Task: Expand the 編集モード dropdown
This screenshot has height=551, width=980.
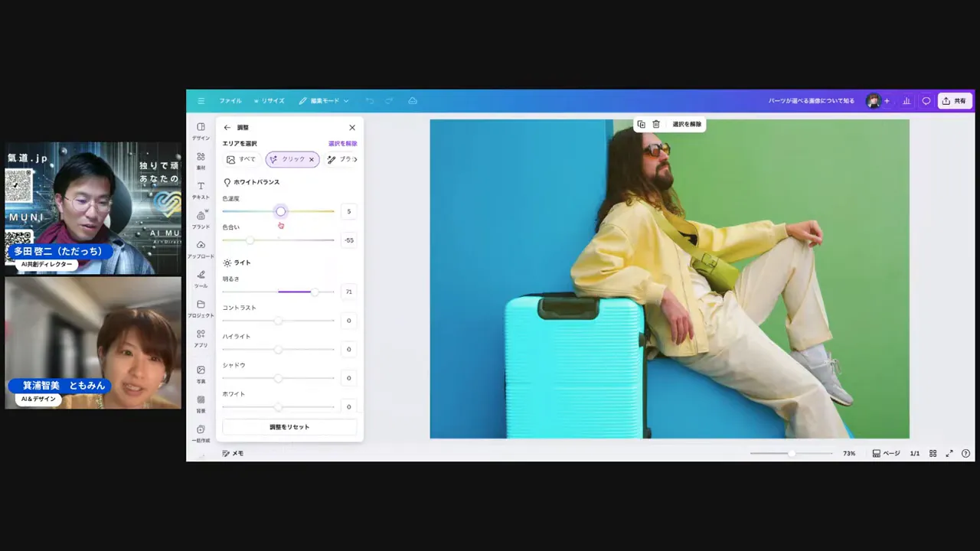Action: 324,101
